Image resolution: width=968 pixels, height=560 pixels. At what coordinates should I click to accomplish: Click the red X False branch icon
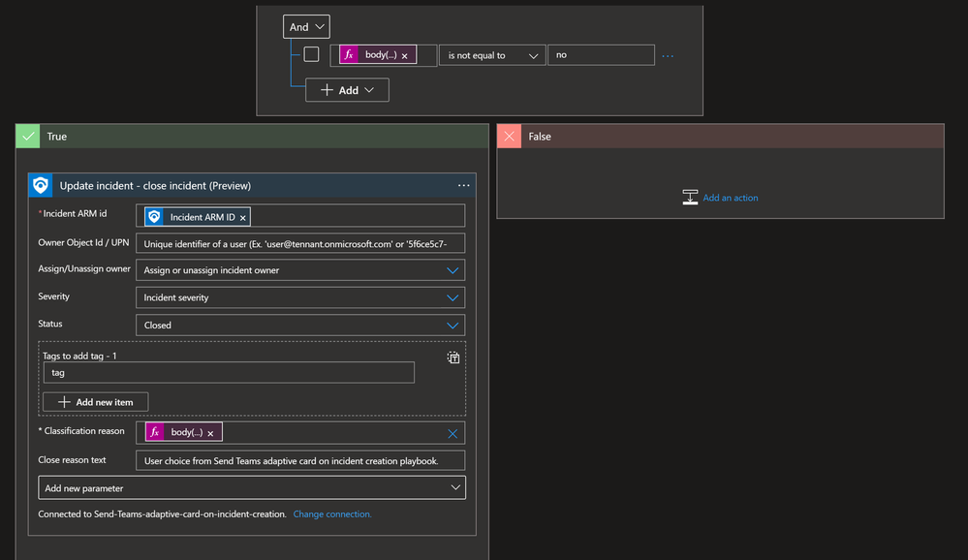(510, 136)
